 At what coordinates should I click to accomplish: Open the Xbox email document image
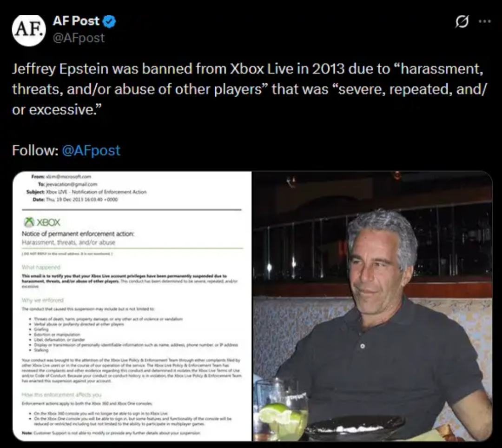132,306
